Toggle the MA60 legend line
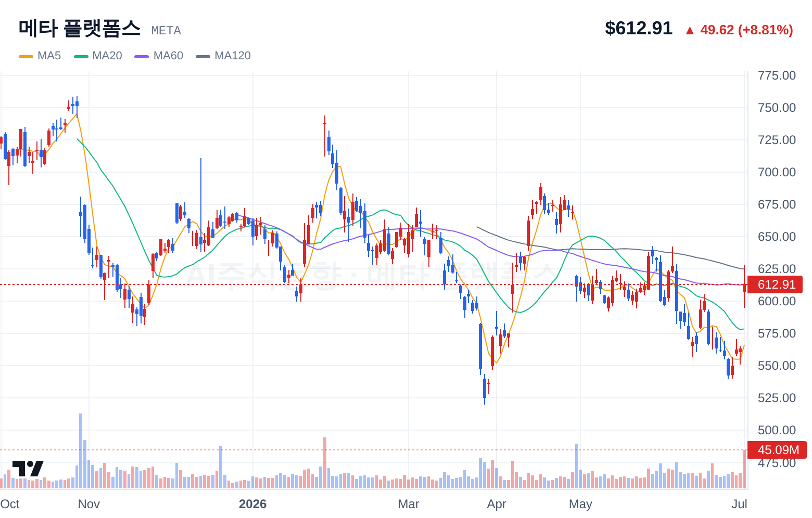The width and height of the screenshot is (812, 518). (x=159, y=56)
